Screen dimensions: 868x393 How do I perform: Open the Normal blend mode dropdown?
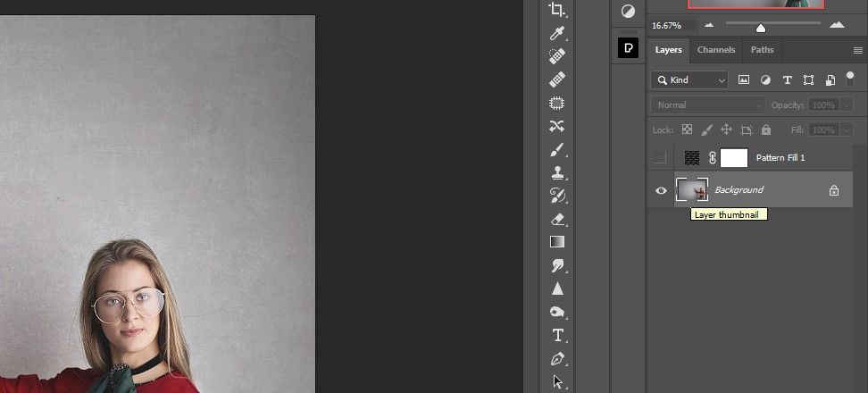[x=708, y=105]
